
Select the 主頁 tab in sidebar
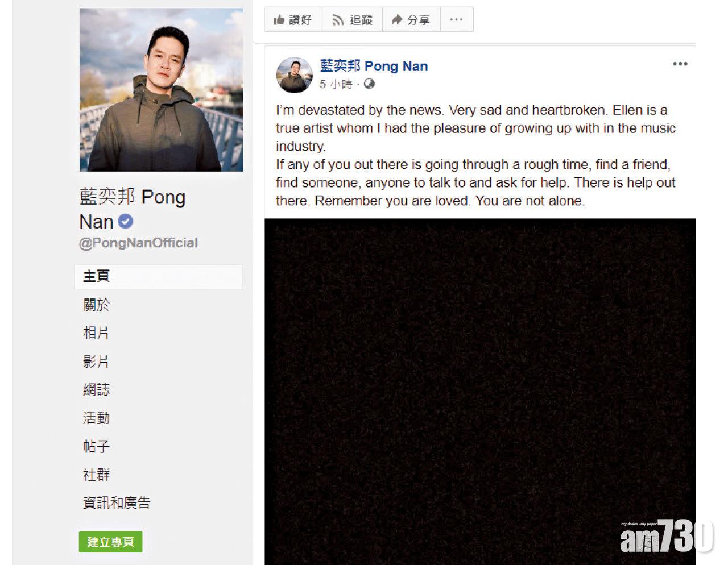158,277
